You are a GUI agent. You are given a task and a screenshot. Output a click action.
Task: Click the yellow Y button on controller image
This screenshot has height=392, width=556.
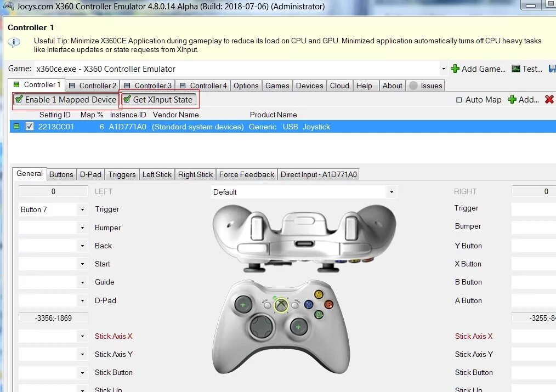tap(319, 294)
